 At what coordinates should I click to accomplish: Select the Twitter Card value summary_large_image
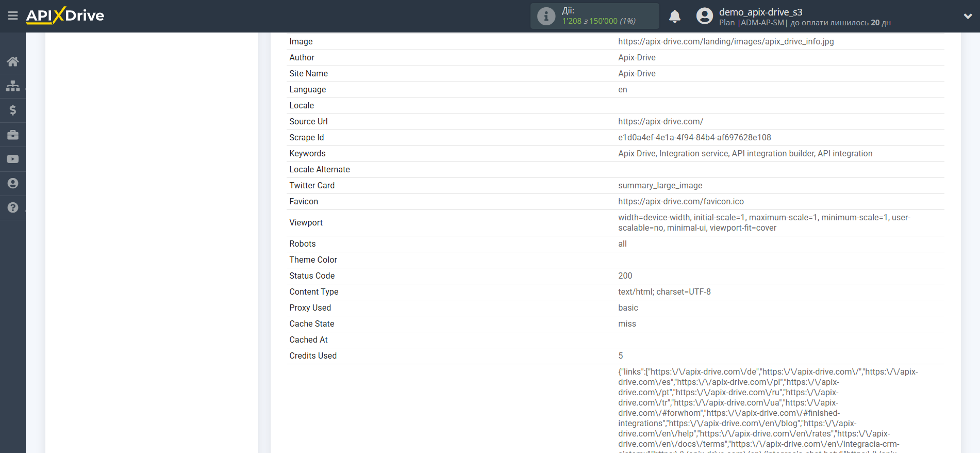click(660, 186)
